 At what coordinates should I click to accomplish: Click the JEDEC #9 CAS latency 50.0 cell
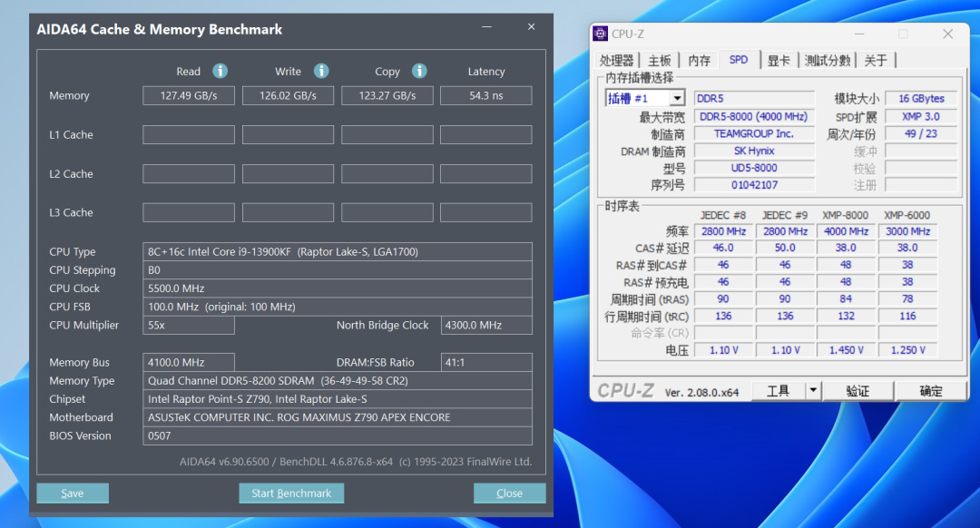coord(785,248)
